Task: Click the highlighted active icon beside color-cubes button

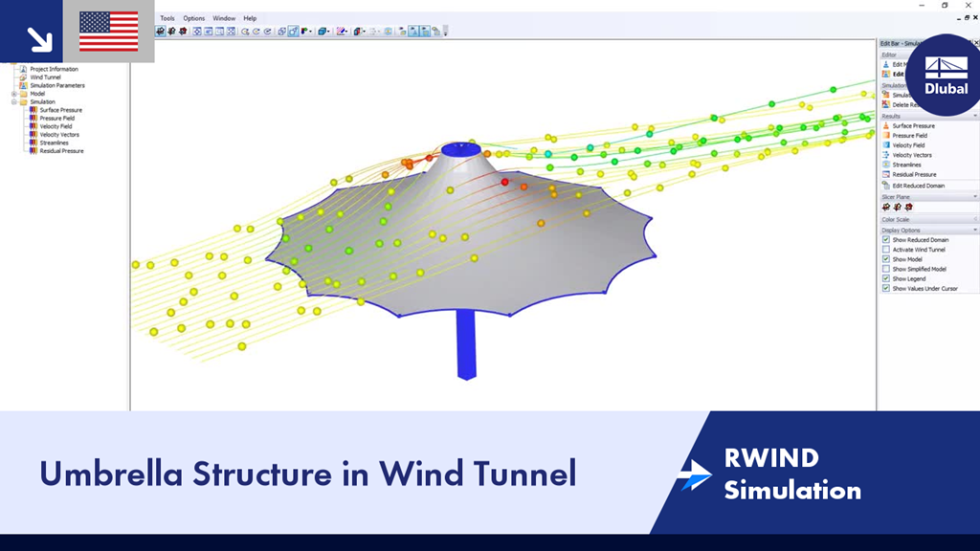Action: click(293, 32)
